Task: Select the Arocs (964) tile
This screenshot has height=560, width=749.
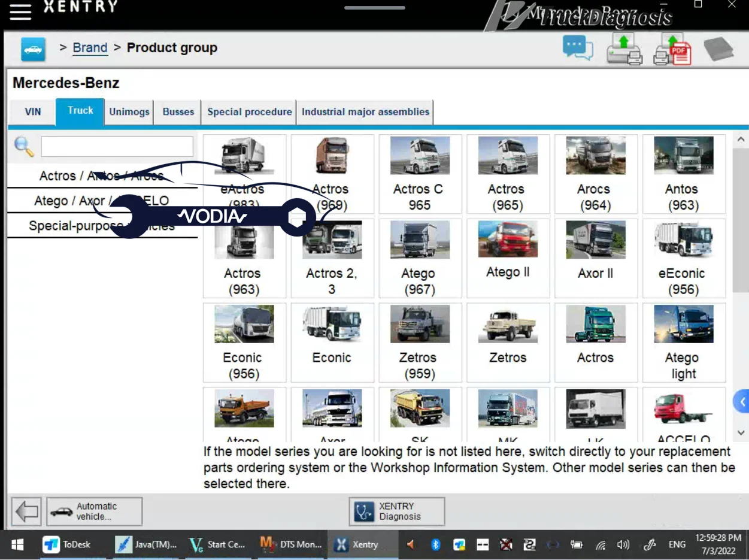Action: tap(596, 174)
